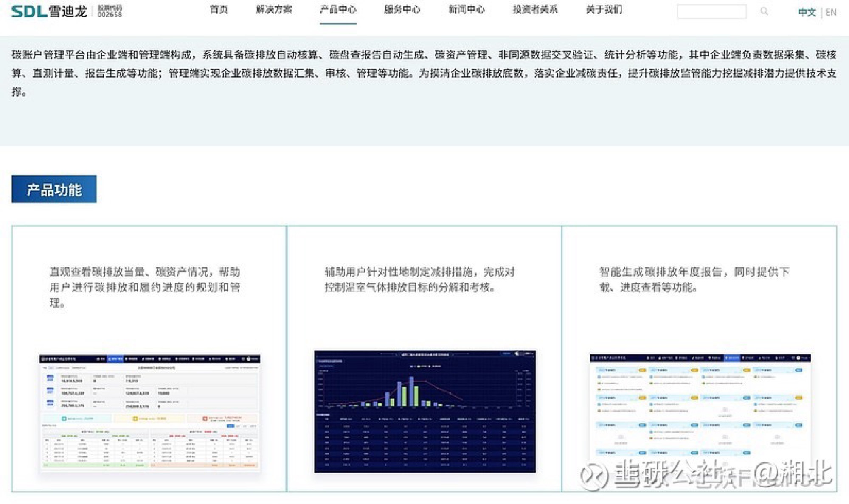849x504 pixels.
Task: Switch language to 中文
Action: point(807,12)
